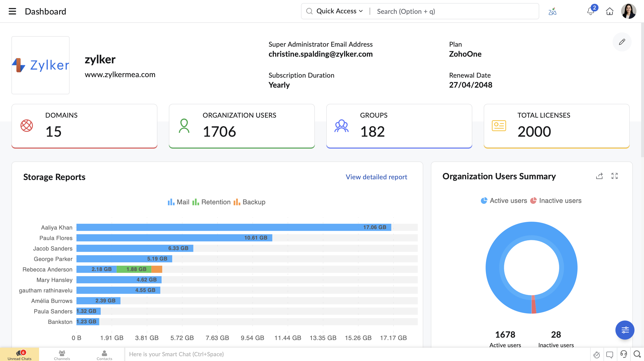
Task: Click the pencil edit organization icon
Action: [622, 42]
